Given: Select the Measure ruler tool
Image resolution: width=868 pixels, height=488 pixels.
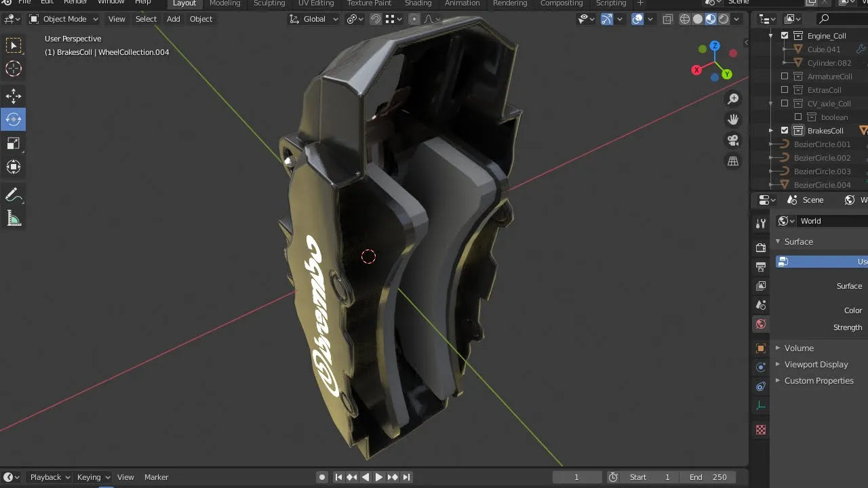Looking at the screenshot, I should (14, 218).
